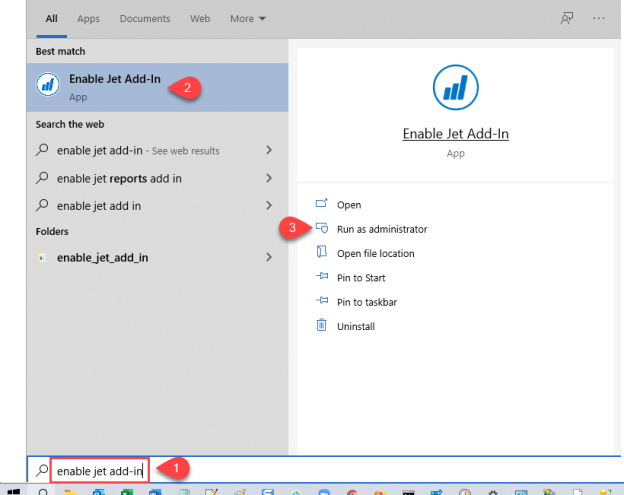Expand the More dropdown filter
The width and height of the screenshot is (624, 495).
click(248, 19)
